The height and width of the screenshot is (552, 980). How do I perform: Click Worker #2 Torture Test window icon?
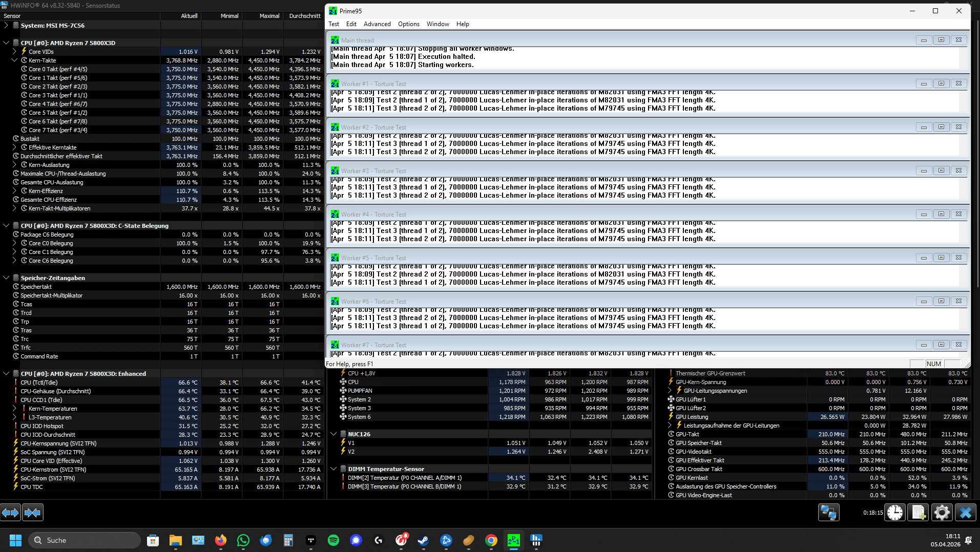(335, 127)
